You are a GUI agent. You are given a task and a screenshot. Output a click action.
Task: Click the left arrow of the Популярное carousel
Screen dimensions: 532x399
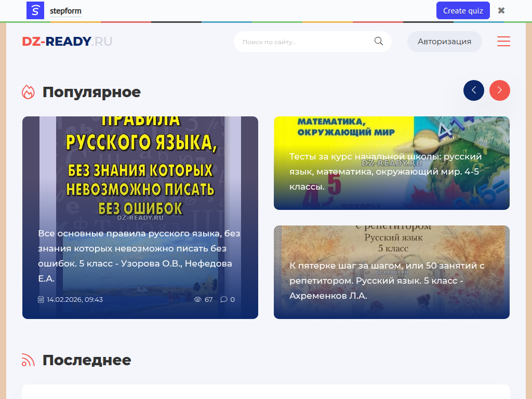coord(473,90)
